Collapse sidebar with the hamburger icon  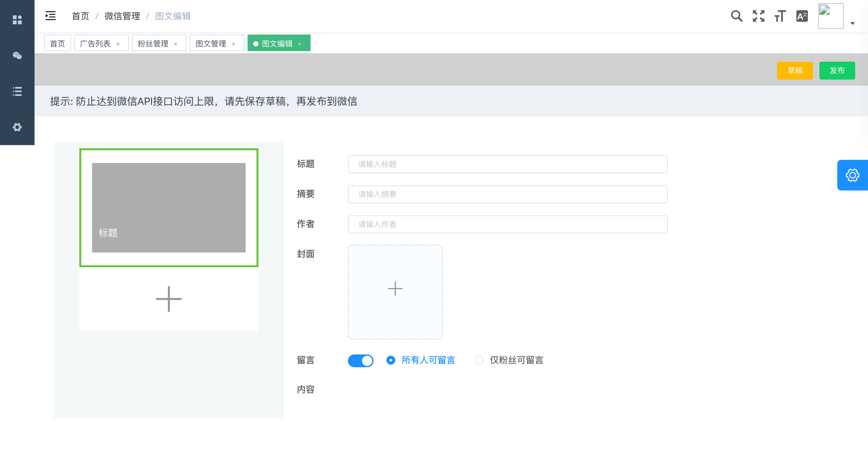[x=51, y=16]
